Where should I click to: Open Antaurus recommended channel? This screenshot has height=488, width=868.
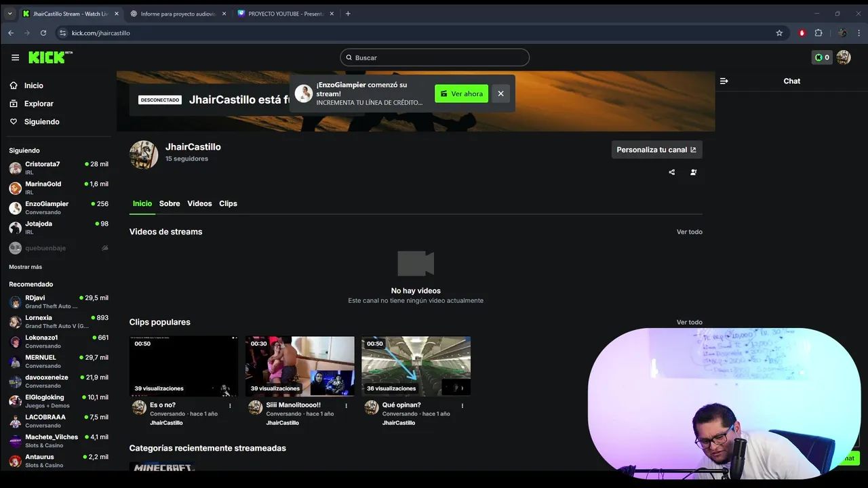58,461
